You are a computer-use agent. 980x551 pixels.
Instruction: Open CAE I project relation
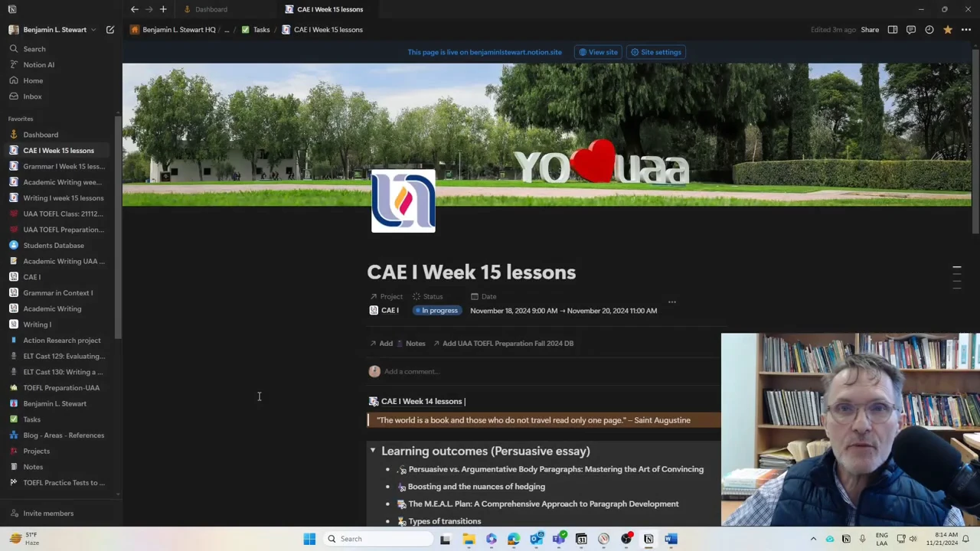click(x=384, y=311)
